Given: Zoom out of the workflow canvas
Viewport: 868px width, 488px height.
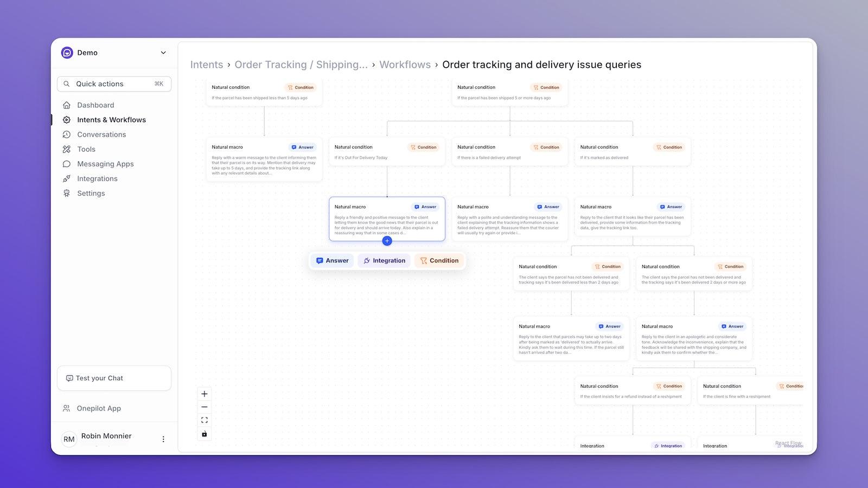Looking at the screenshot, I should [x=204, y=407].
